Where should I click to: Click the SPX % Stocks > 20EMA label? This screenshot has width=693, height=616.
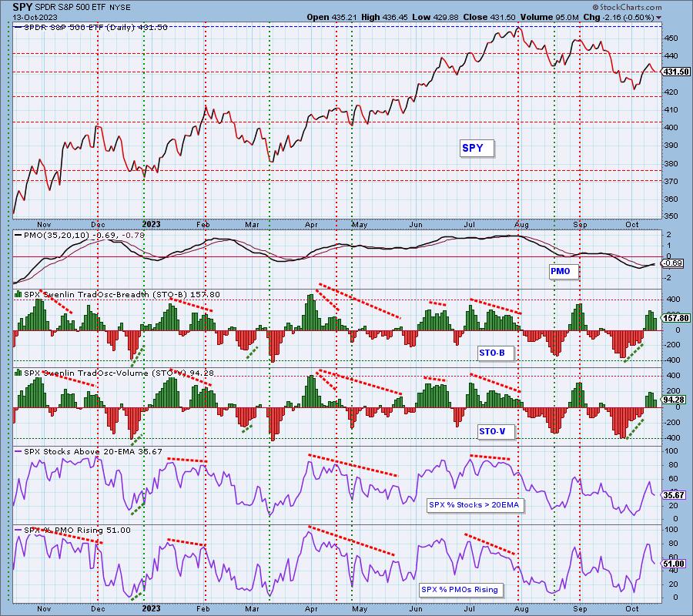coord(475,505)
